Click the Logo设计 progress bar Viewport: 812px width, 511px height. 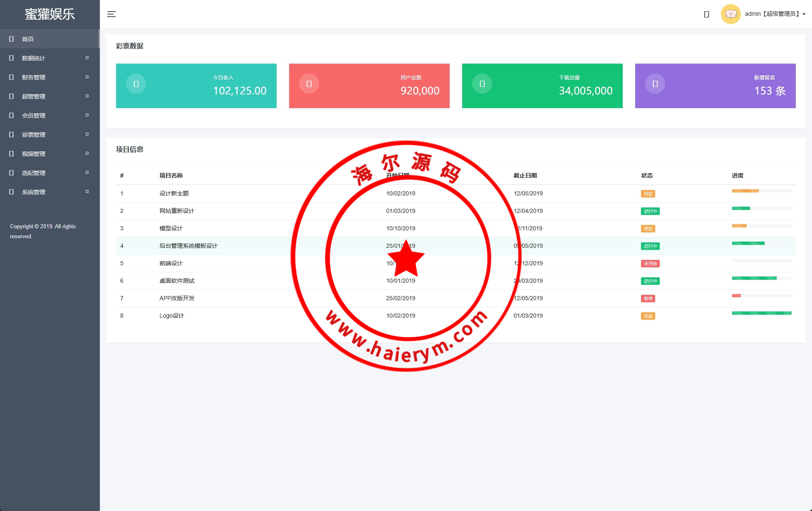(761, 313)
